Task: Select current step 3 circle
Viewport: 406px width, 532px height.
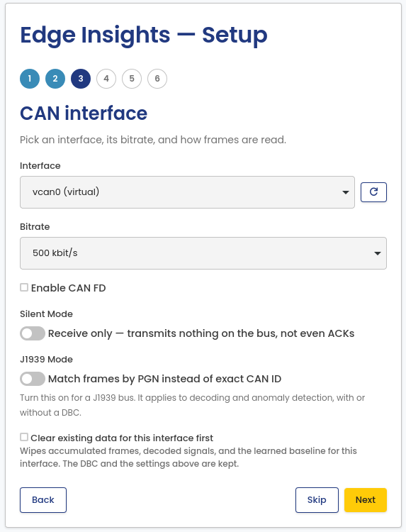Action: [81, 79]
